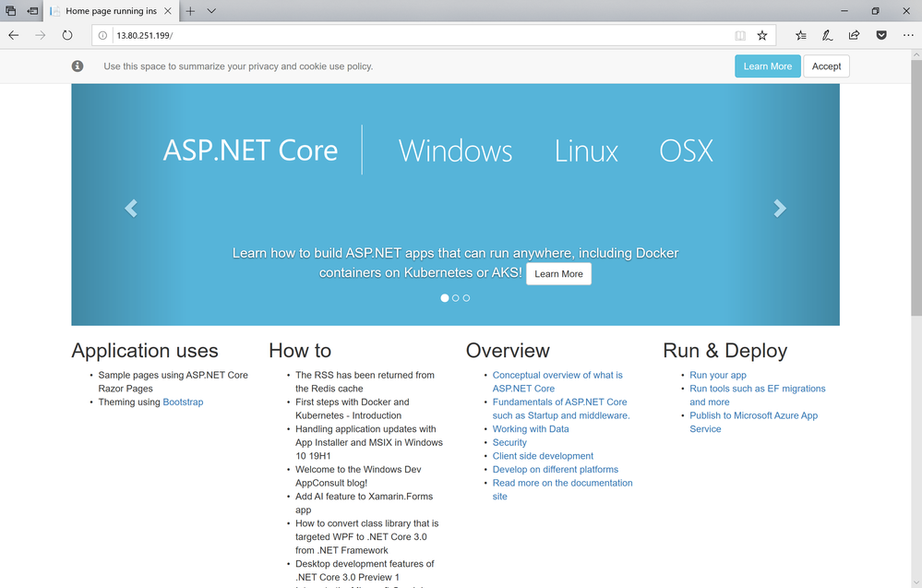Image resolution: width=922 pixels, height=588 pixels.
Task: Refresh the page with the reload icon
Action: (67, 35)
